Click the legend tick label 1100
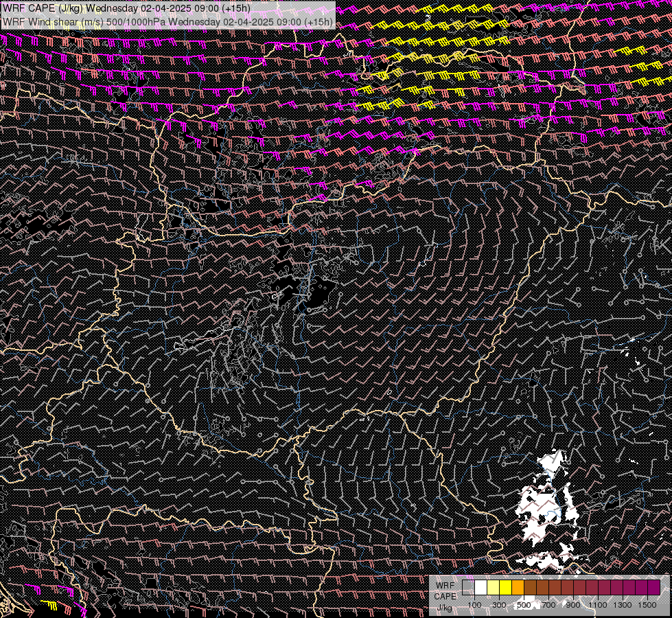This screenshot has height=618, width=672. pos(597,605)
